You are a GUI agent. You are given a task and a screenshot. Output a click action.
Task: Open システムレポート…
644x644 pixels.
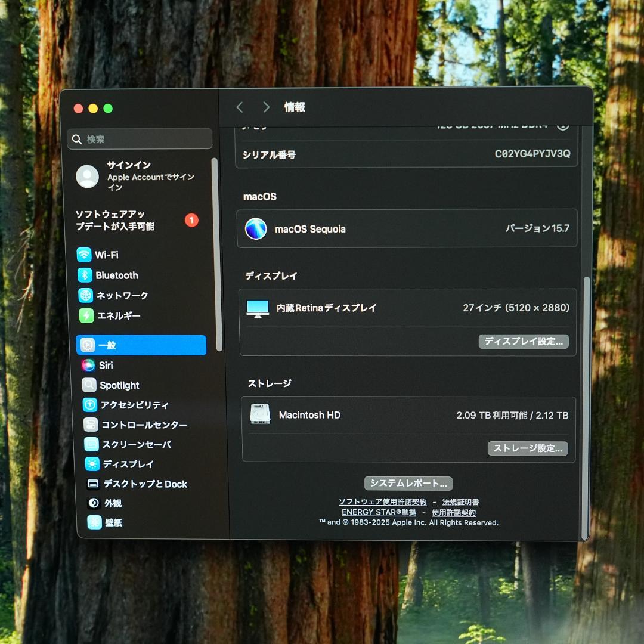[408, 483]
